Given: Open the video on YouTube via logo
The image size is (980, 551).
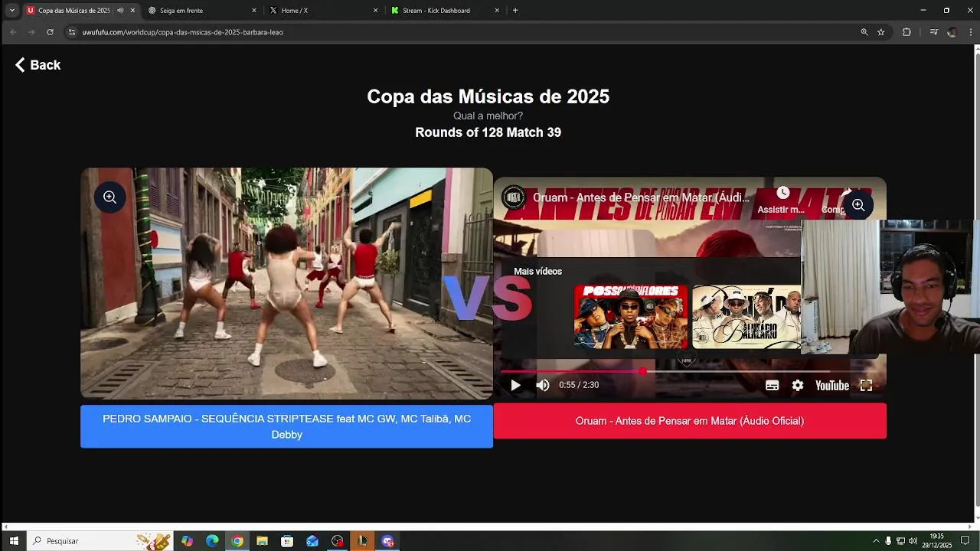Looking at the screenshot, I should pos(832,385).
